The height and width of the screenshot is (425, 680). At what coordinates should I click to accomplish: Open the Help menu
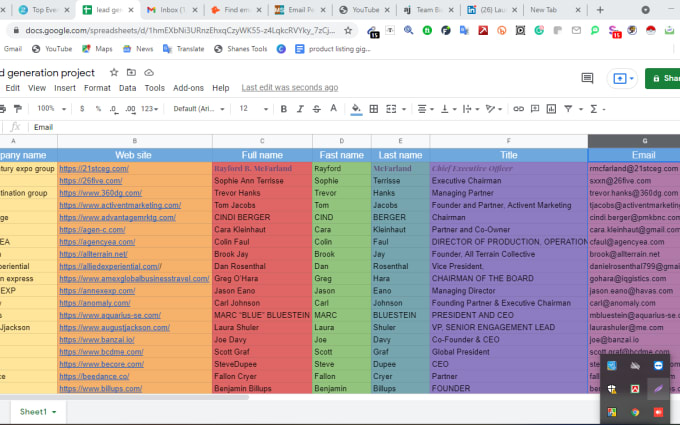pos(221,88)
